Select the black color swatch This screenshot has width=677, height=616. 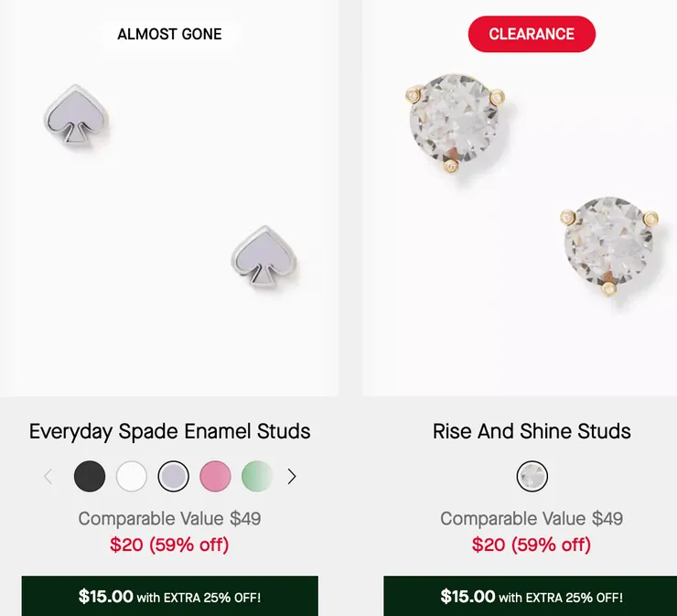[90, 476]
